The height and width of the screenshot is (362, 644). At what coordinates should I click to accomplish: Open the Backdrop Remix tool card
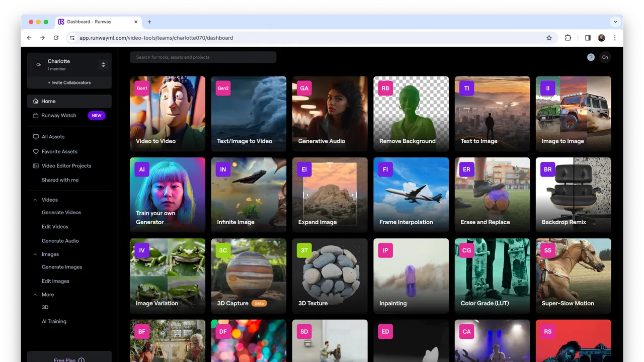tap(574, 195)
